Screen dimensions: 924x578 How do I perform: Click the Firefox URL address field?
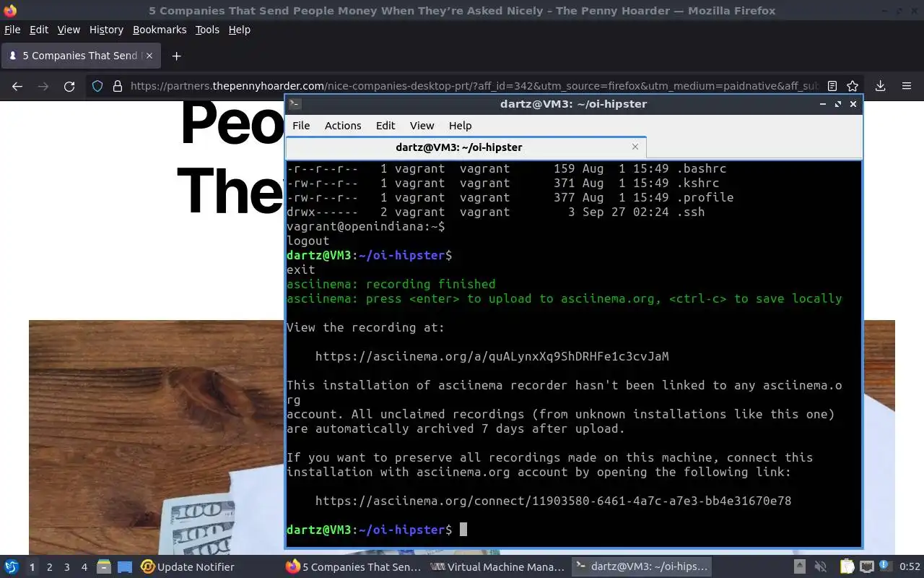click(473, 86)
